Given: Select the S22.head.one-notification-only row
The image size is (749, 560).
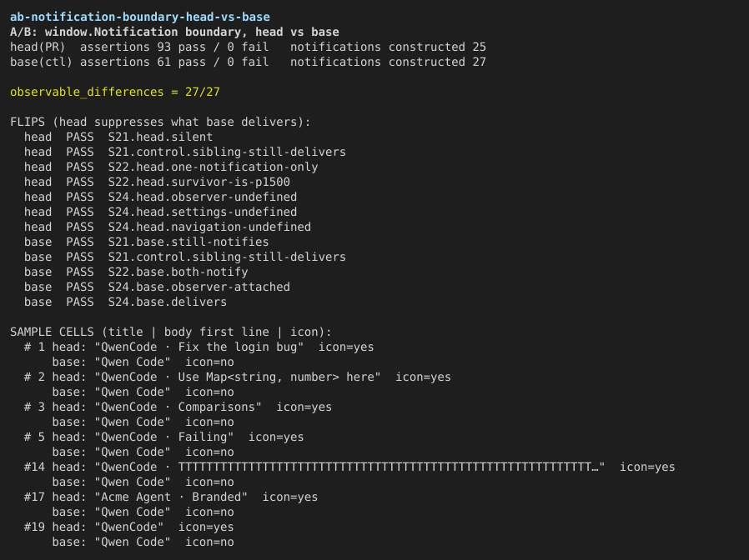Looking at the screenshot, I should [171, 167].
